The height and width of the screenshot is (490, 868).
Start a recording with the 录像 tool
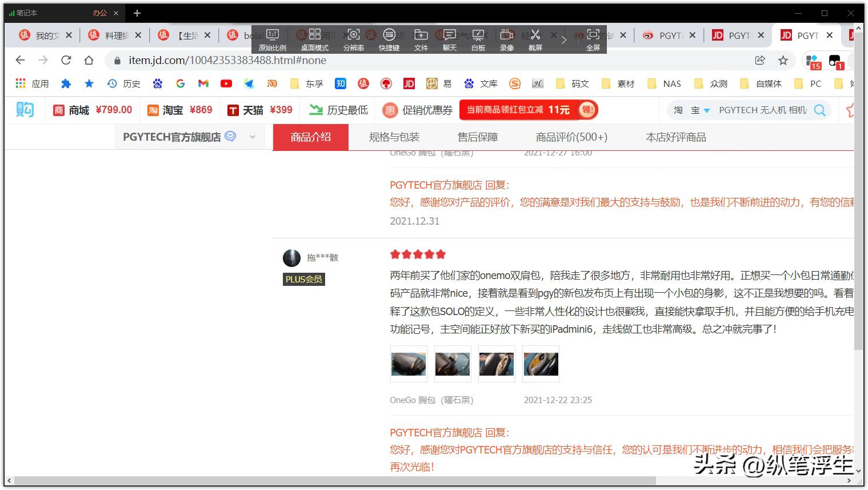tap(507, 40)
